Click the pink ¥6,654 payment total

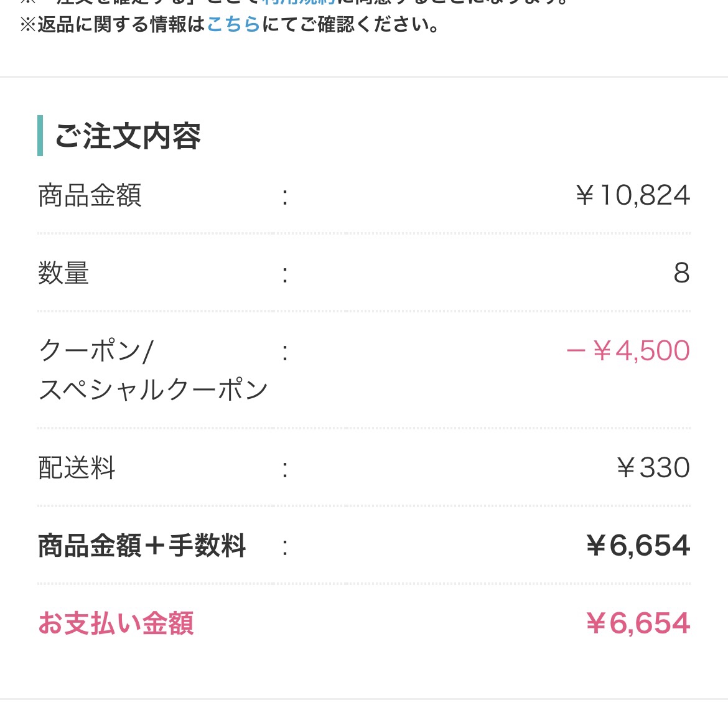(x=638, y=623)
